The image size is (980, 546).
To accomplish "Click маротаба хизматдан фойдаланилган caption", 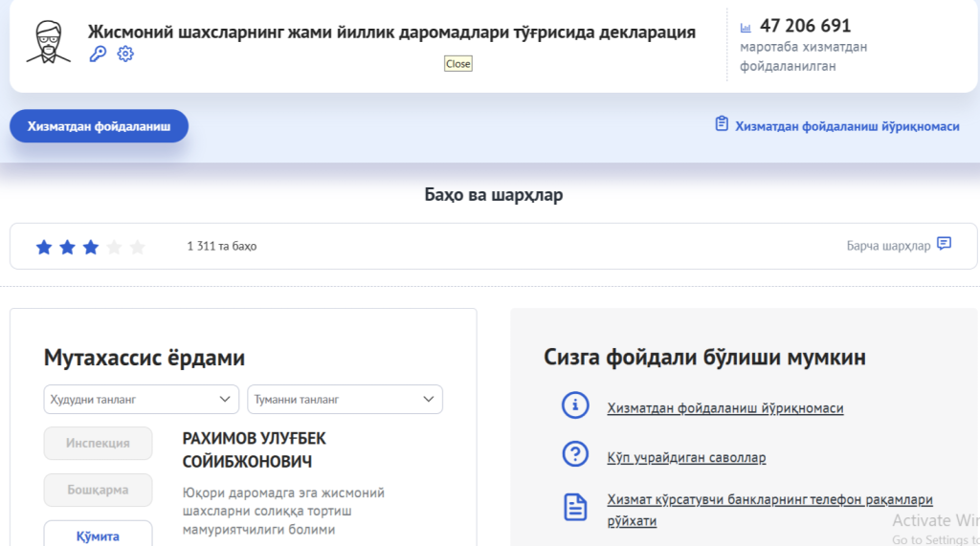I will (803, 56).
